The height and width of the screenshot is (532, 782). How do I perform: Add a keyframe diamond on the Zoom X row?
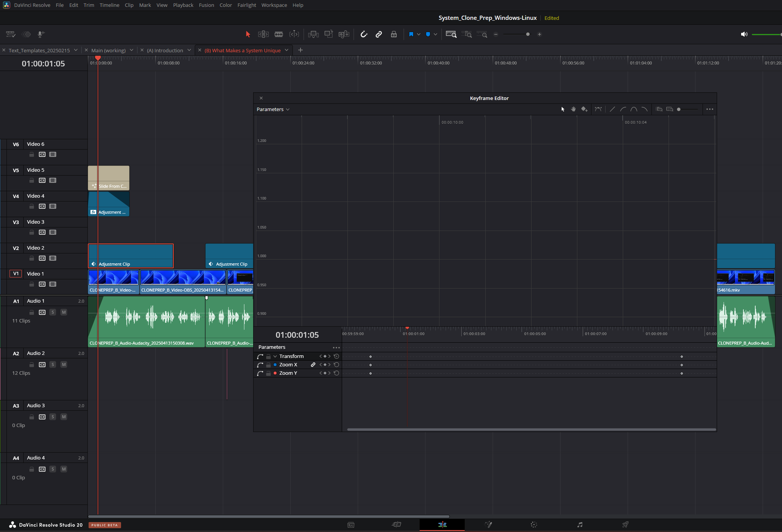[x=325, y=365]
